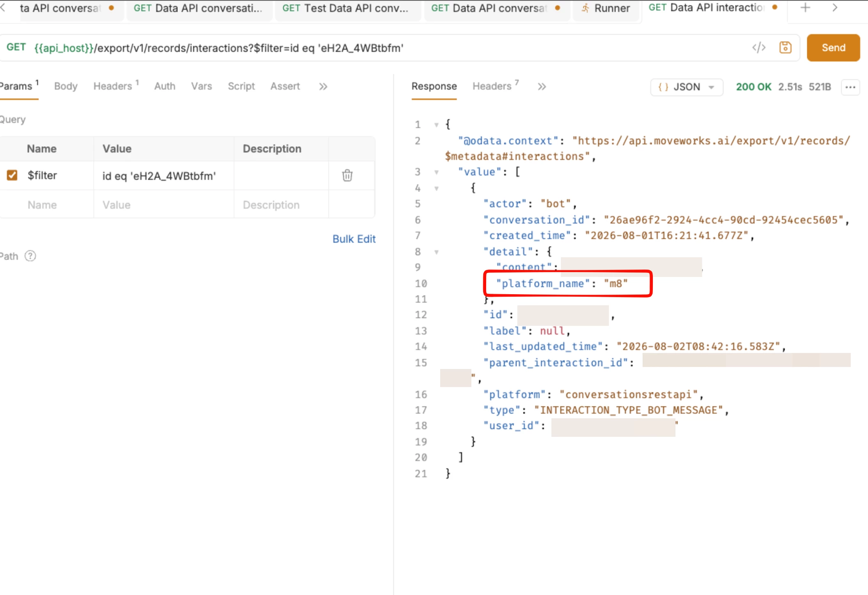This screenshot has height=595, width=868.
Task: Click the GET method selector
Action: (x=16, y=47)
